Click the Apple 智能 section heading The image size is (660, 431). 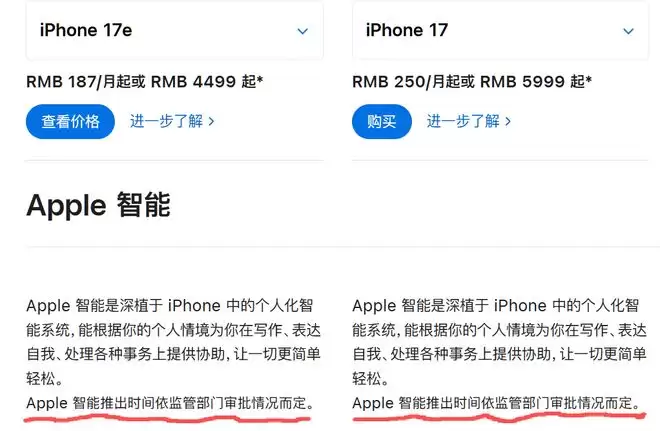98,205
